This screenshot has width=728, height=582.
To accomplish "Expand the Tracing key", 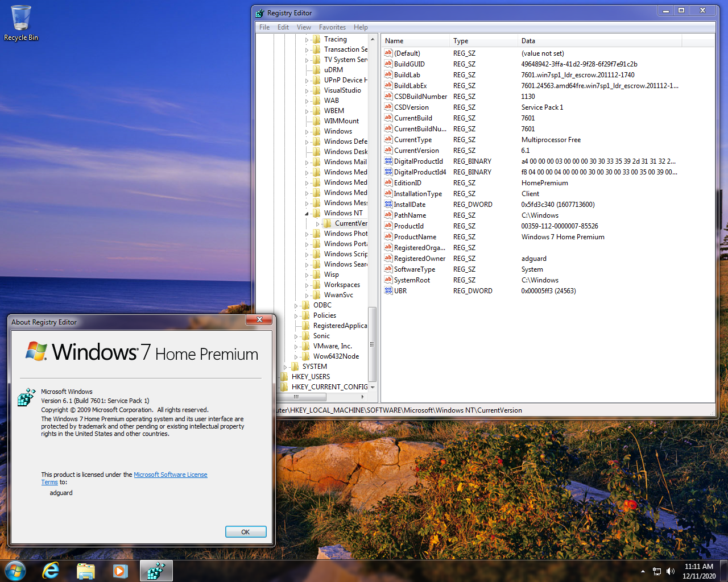I will point(307,40).
